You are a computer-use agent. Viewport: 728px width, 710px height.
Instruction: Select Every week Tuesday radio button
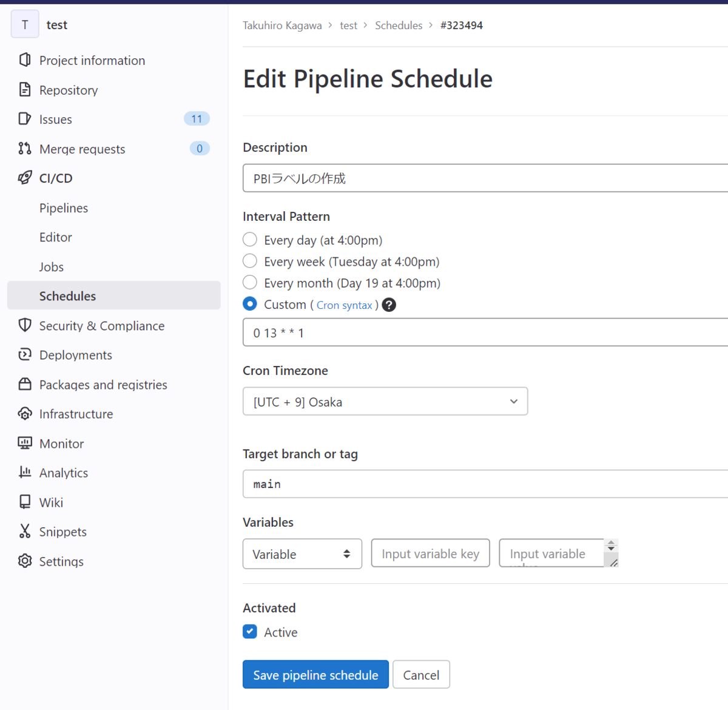[x=250, y=261]
